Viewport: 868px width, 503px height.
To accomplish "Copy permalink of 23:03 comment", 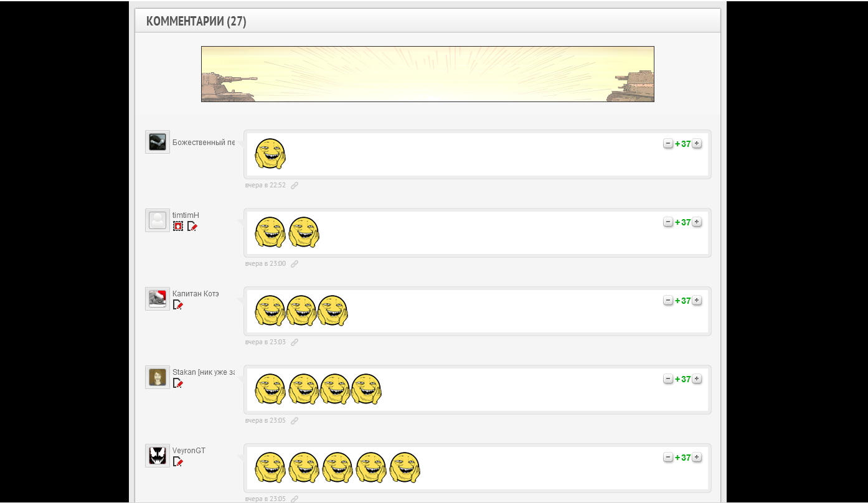I will tap(295, 342).
